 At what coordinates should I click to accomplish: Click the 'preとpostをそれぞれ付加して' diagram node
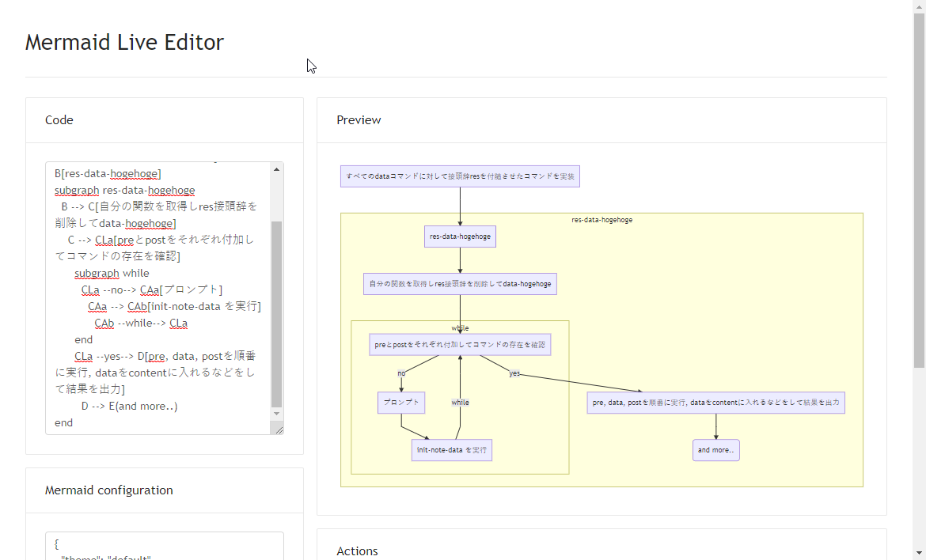(x=460, y=345)
